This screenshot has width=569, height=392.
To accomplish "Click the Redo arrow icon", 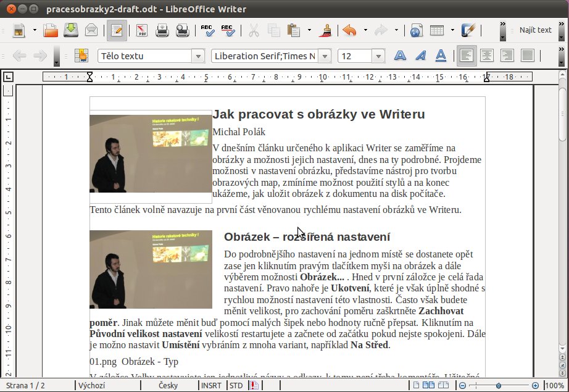I will coord(381,30).
